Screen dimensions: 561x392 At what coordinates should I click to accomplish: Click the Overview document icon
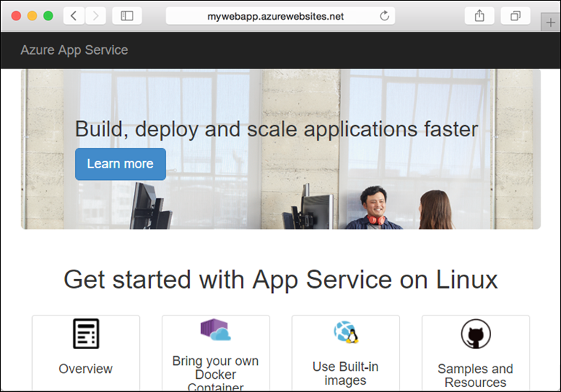pos(86,334)
